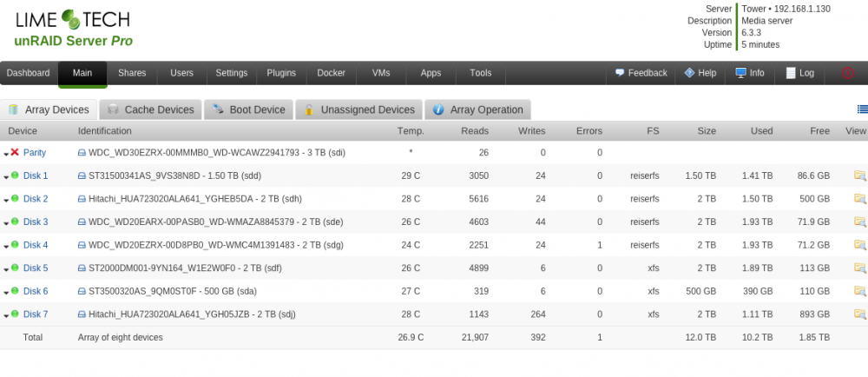Toggle the list view icon at right of tabs
Image resolution: width=868 pixels, height=377 pixels.
coord(862,109)
